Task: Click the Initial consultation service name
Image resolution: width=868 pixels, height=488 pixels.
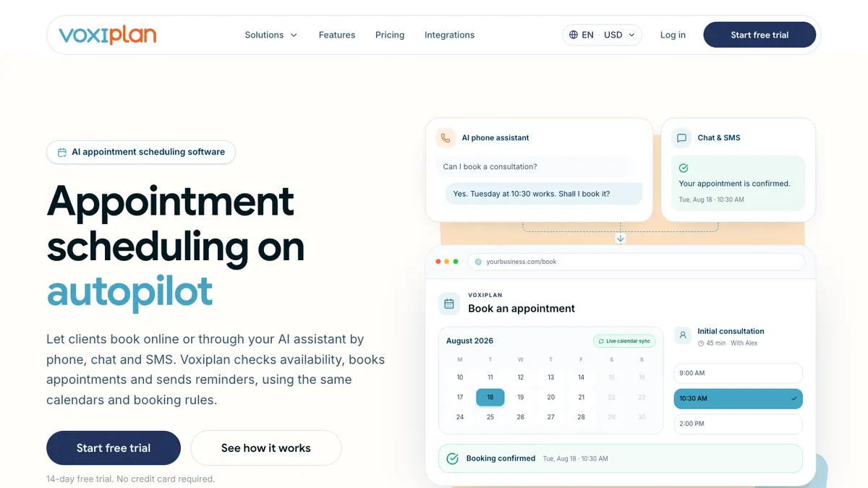Action: click(731, 331)
